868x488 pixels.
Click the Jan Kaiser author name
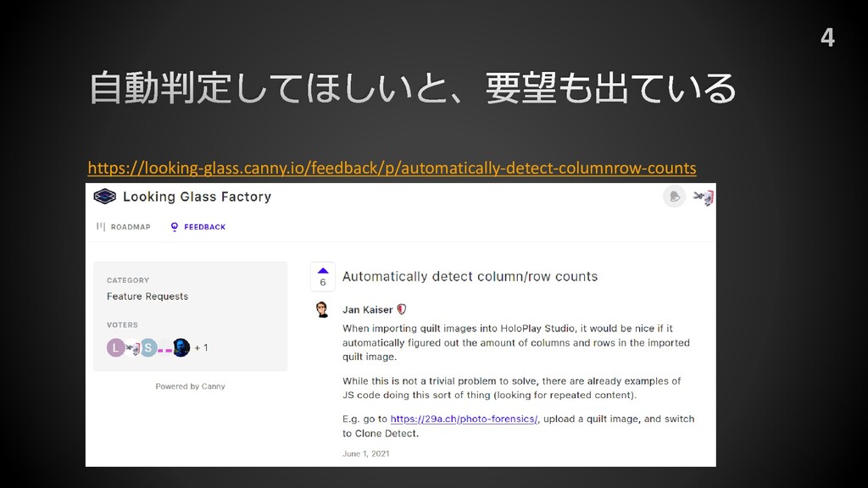[x=368, y=310]
